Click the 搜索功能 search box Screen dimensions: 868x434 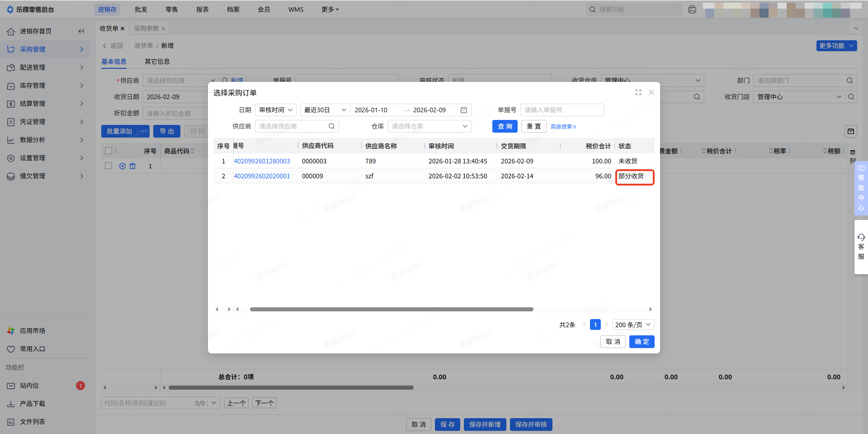point(634,10)
